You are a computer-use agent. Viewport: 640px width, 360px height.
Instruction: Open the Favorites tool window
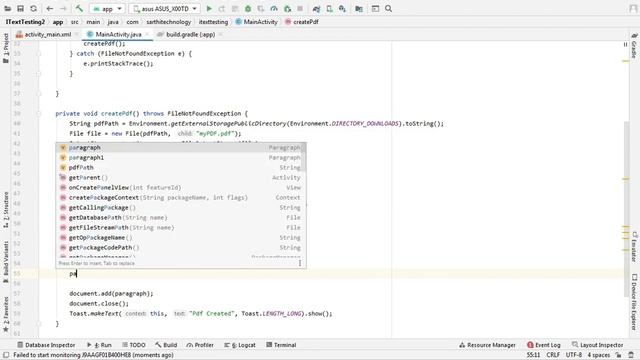coord(6,314)
